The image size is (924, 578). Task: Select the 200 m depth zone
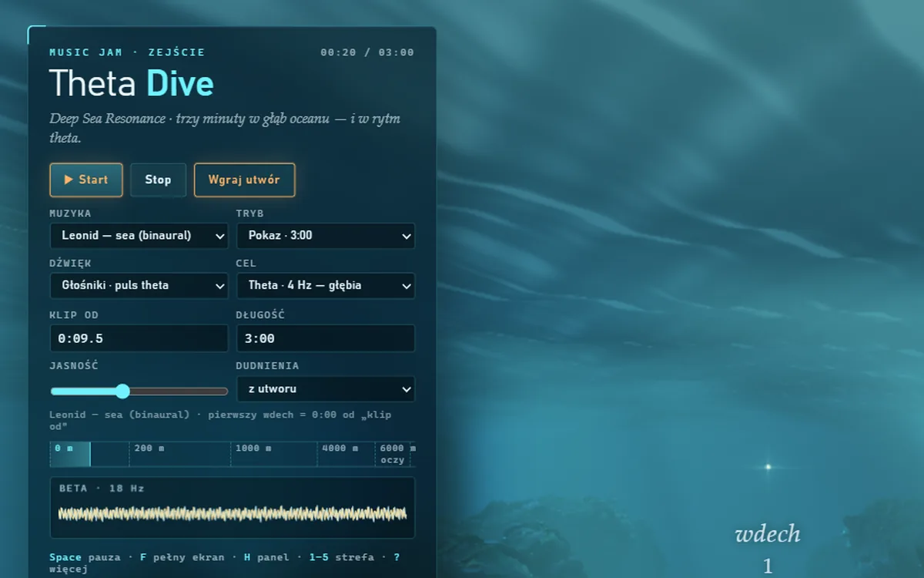coord(179,454)
